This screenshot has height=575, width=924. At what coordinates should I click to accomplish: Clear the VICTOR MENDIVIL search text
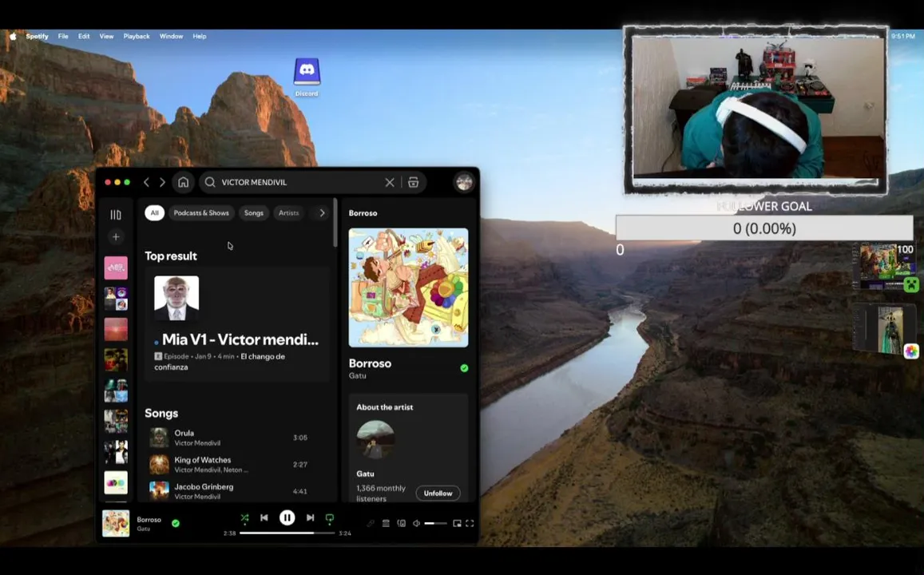click(x=390, y=183)
